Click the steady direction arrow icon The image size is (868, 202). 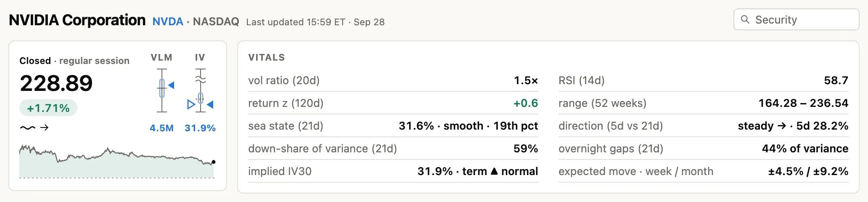click(782, 126)
